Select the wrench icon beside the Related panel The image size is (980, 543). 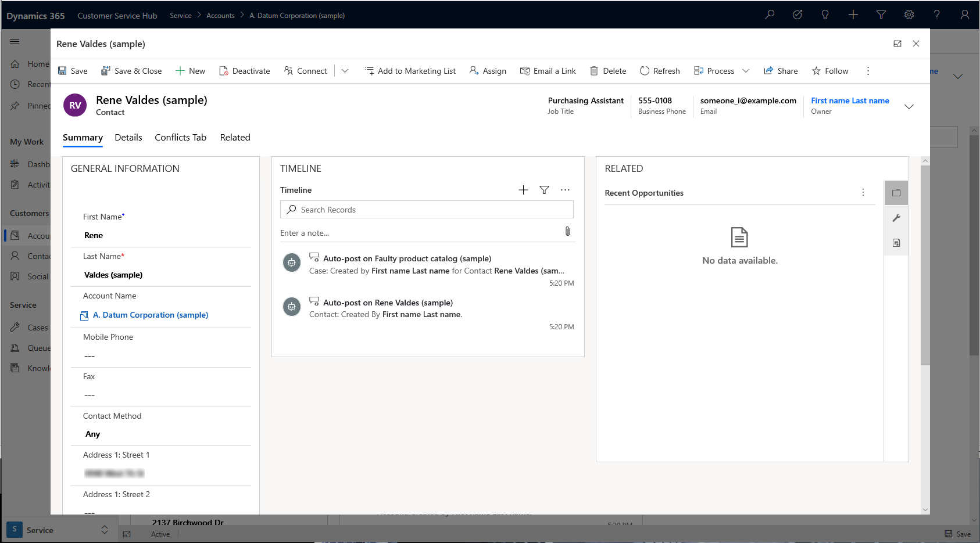(x=896, y=218)
